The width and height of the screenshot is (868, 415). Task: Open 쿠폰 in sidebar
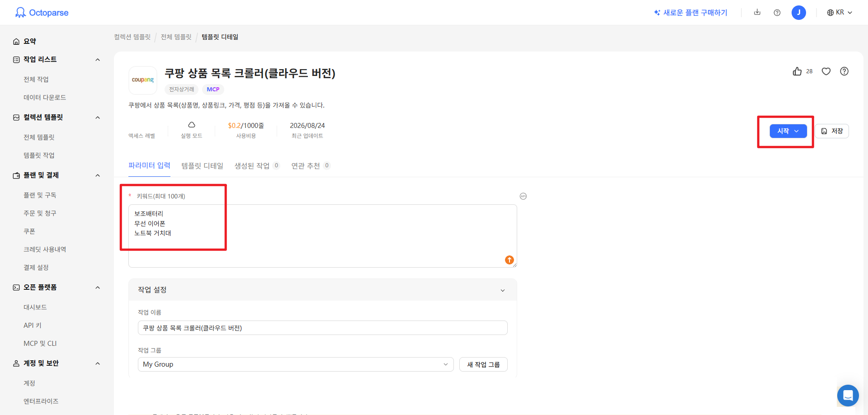pyautogui.click(x=29, y=231)
